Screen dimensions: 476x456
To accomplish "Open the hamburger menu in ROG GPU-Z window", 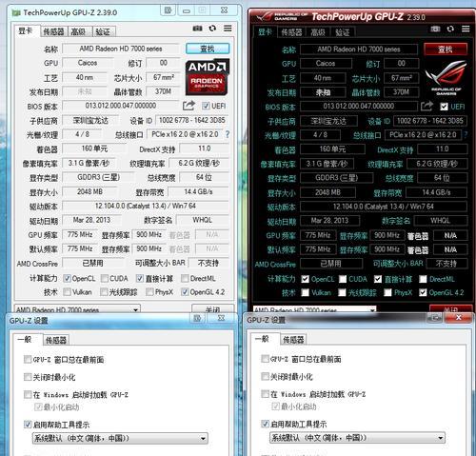I will [x=466, y=29].
